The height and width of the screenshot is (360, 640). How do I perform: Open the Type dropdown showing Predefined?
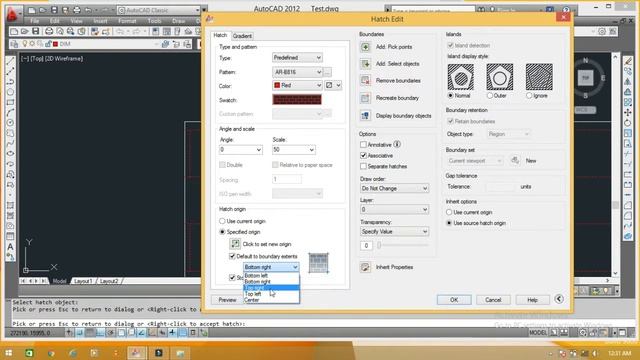[297, 58]
